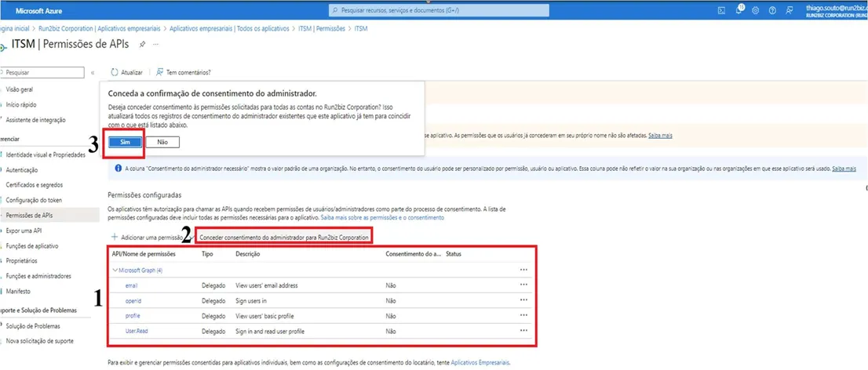Click Adicionar uma permissão

tap(147, 237)
